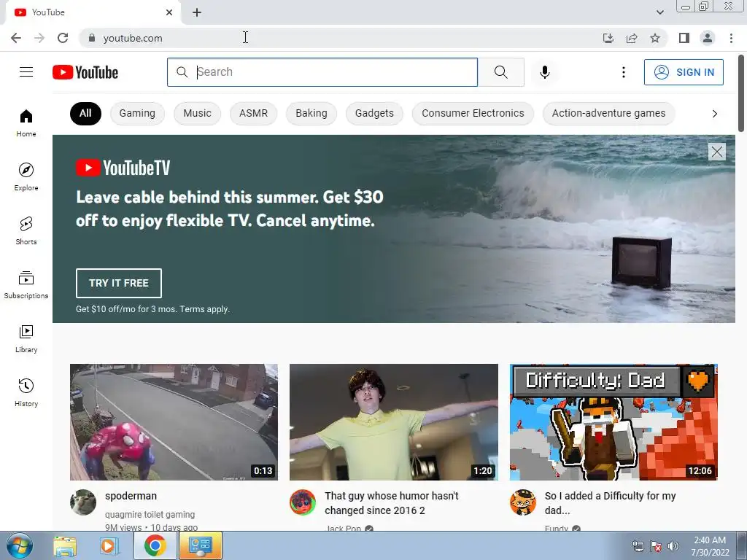Open the spoderman video thumbnail

pos(174,422)
